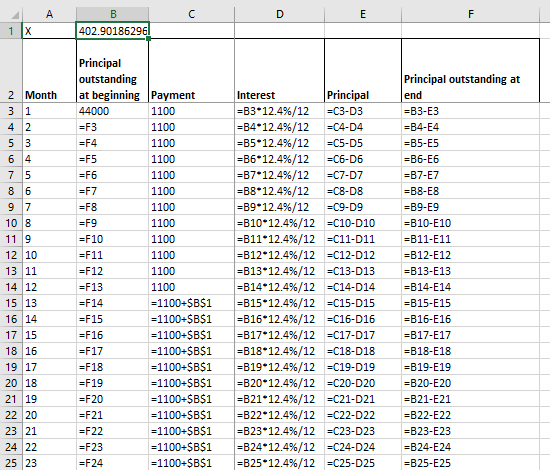Select row 2 header
This screenshot has height=470, width=550.
click(x=11, y=70)
